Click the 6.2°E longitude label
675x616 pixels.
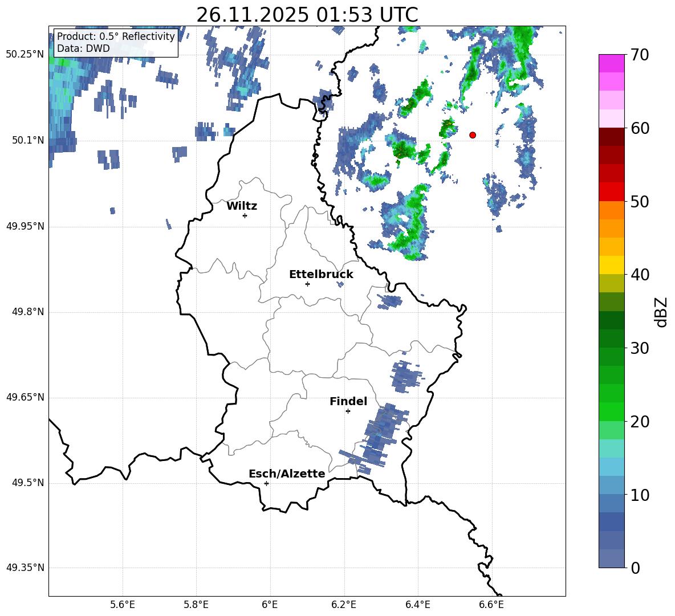tap(344, 605)
